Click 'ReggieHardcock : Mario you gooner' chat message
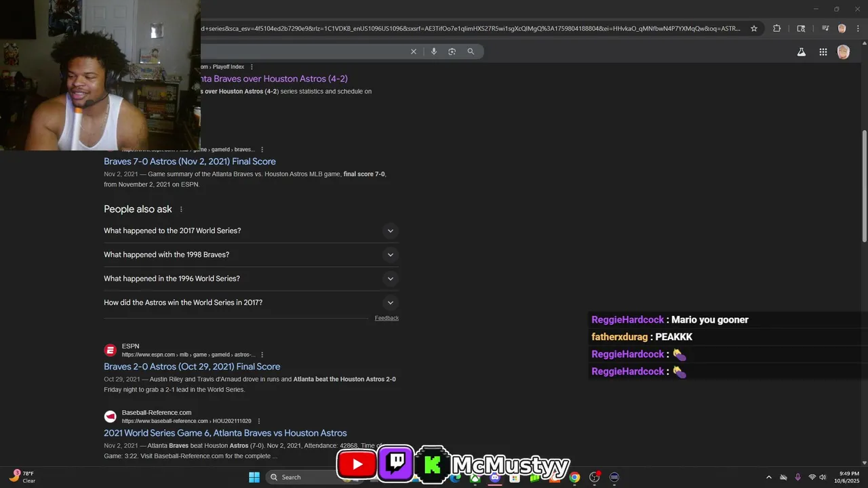The image size is (868, 488). click(x=670, y=320)
